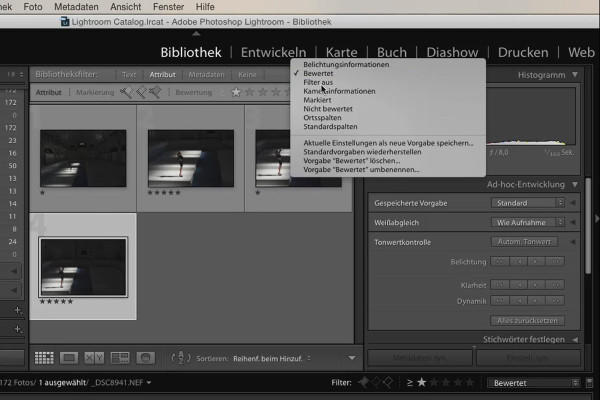The image size is (600, 400).
Task: Switch to Grid view icon
Action: (x=44, y=358)
